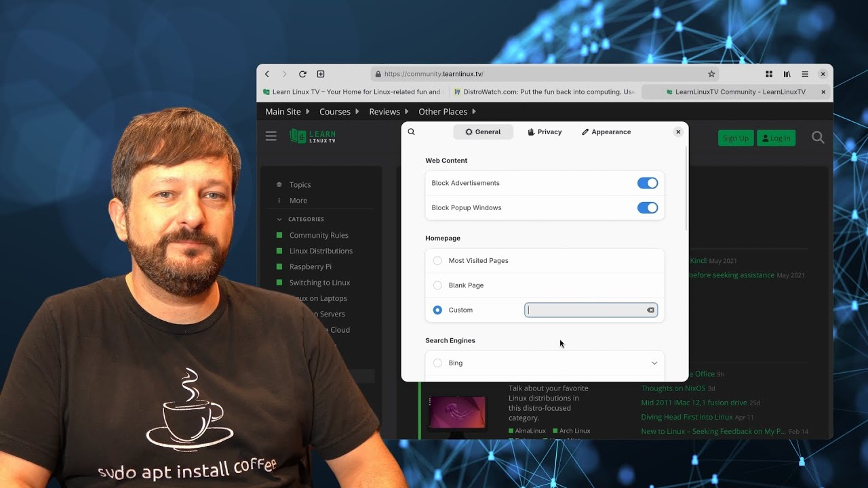Viewport: 868px width, 488px height.
Task: Open the forum search magnifier icon
Action: coord(818,138)
